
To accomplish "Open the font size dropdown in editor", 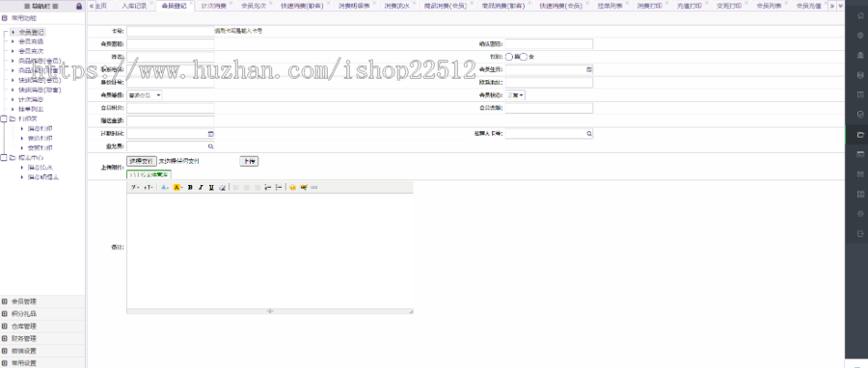I will click(149, 187).
